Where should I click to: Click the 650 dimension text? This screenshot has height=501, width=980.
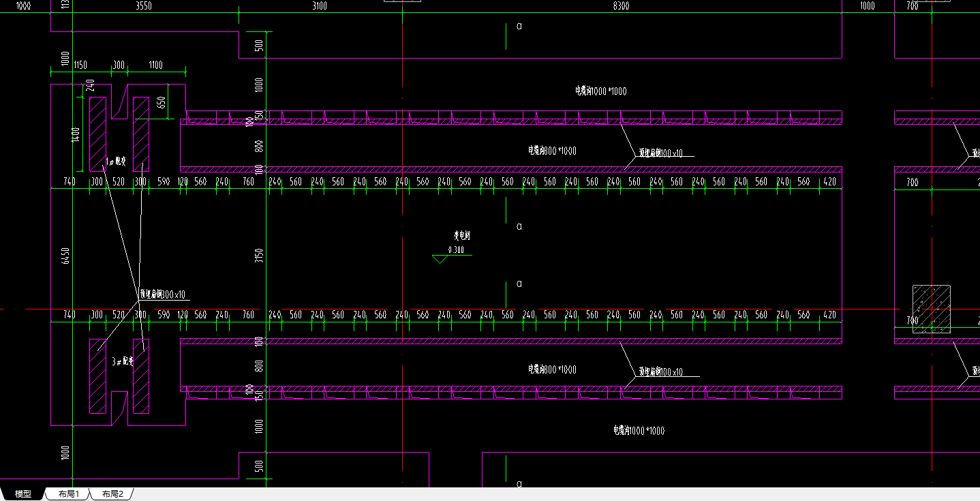[162, 102]
